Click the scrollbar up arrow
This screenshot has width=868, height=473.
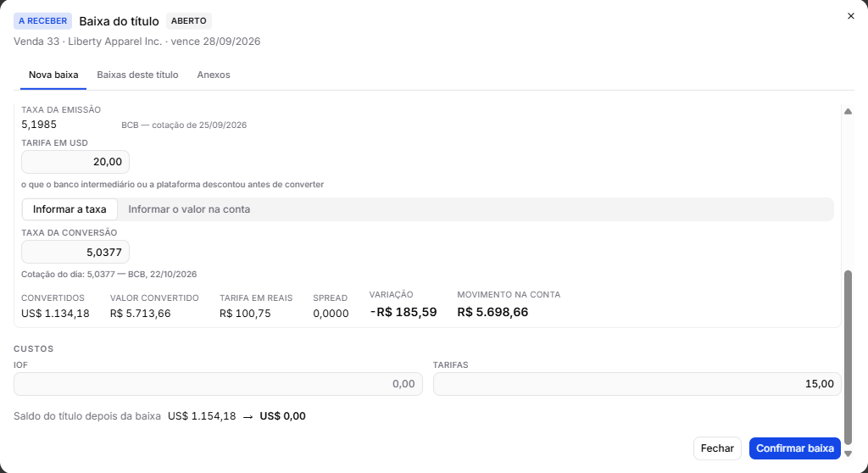[x=848, y=111]
